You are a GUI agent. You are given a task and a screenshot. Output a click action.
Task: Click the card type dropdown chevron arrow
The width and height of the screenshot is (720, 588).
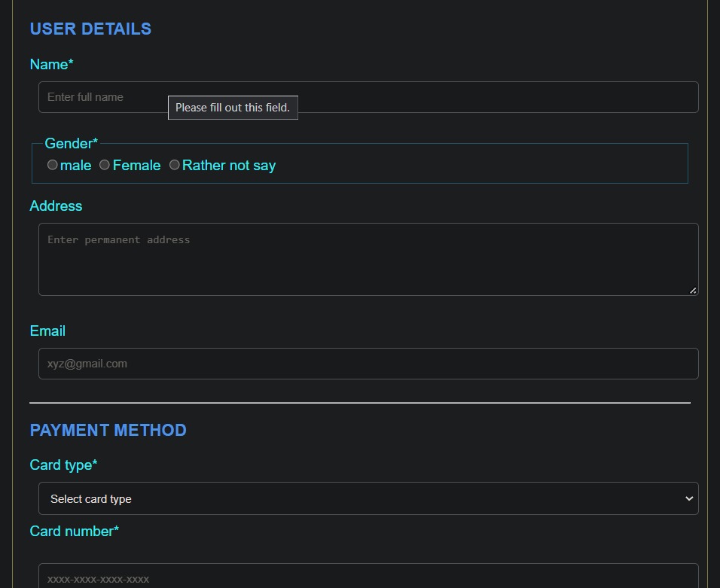[x=689, y=498]
